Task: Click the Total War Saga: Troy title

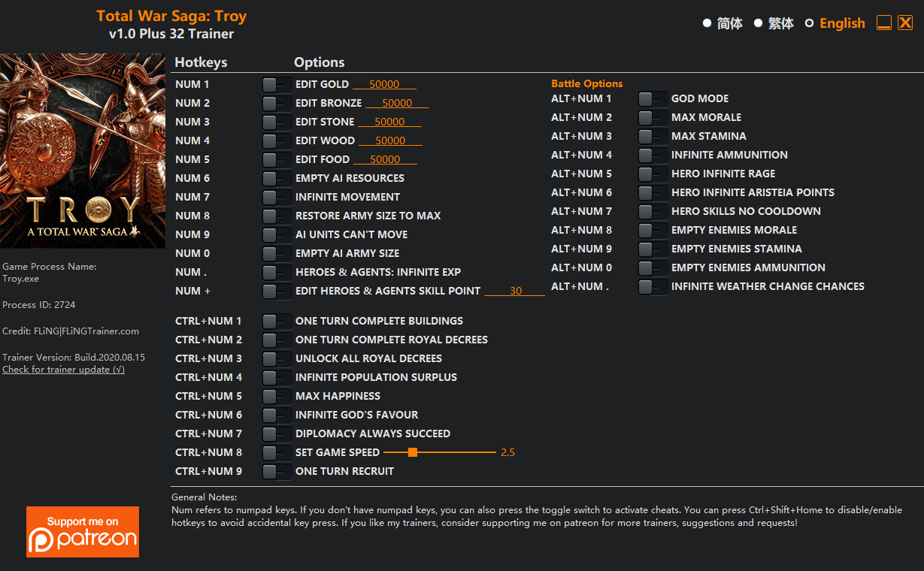Action: [x=171, y=16]
